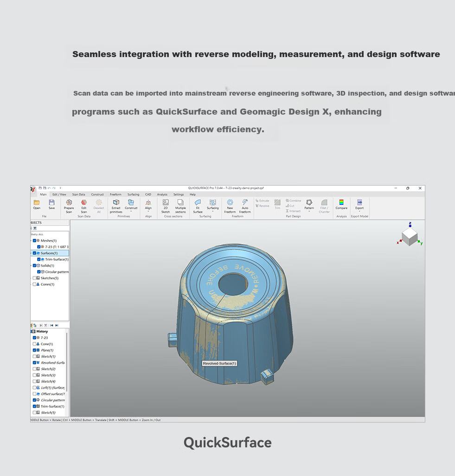Choose the Multiple sections tool
The height and width of the screenshot is (476, 455).
180,206
